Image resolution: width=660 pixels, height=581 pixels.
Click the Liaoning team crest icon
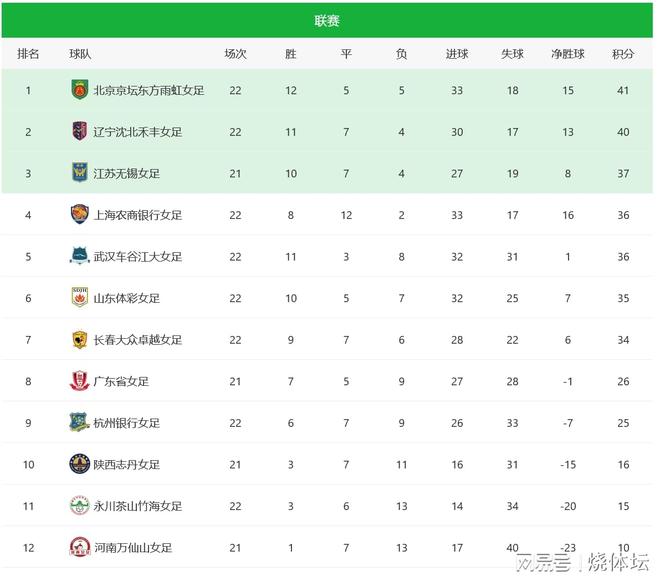coord(79,131)
